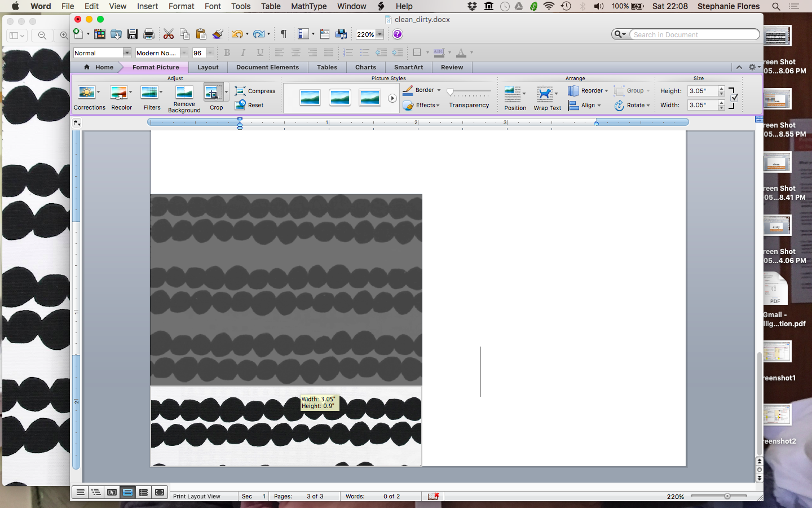
Task: Switch to Notebook Layout view
Action: point(144,492)
